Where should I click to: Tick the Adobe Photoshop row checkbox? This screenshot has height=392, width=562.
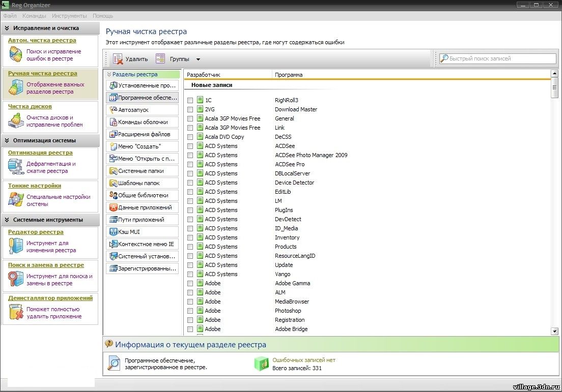click(190, 311)
